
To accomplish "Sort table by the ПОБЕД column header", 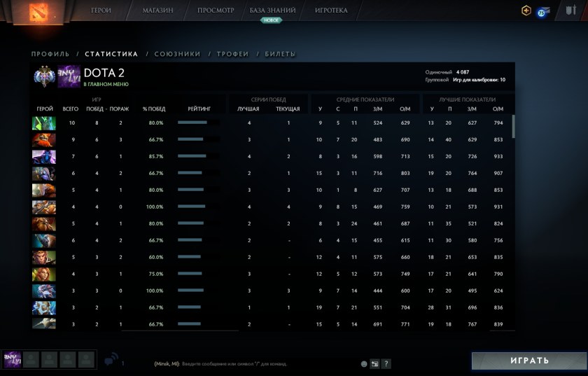I will pos(95,109).
